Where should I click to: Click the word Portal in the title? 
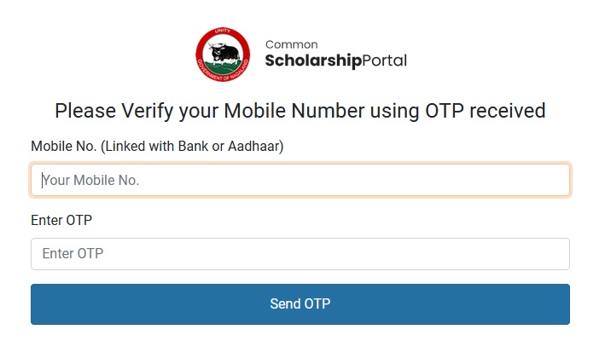tap(385, 61)
